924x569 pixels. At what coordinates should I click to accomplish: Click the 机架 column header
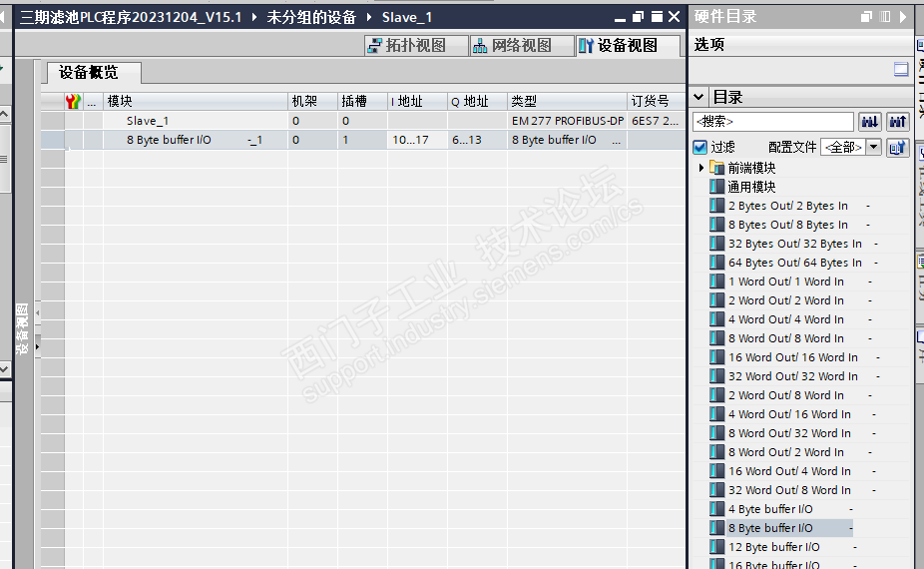313,102
